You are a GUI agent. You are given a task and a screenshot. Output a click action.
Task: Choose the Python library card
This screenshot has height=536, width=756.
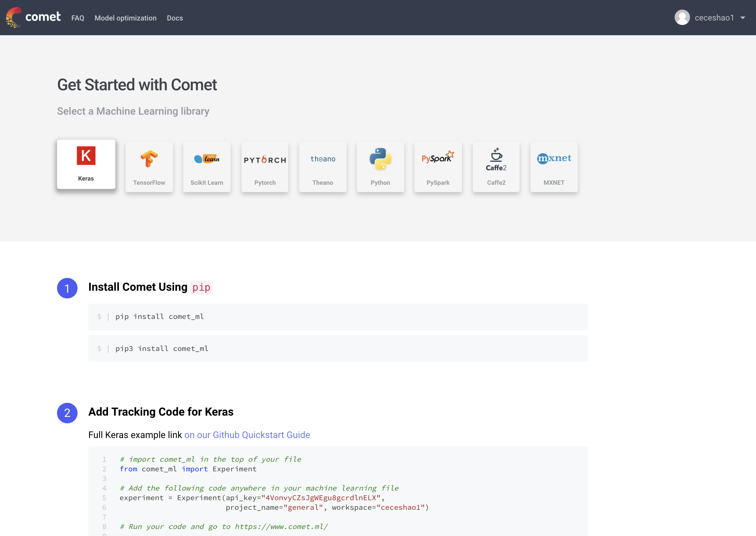pyautogui.click(x=381, y=167)
